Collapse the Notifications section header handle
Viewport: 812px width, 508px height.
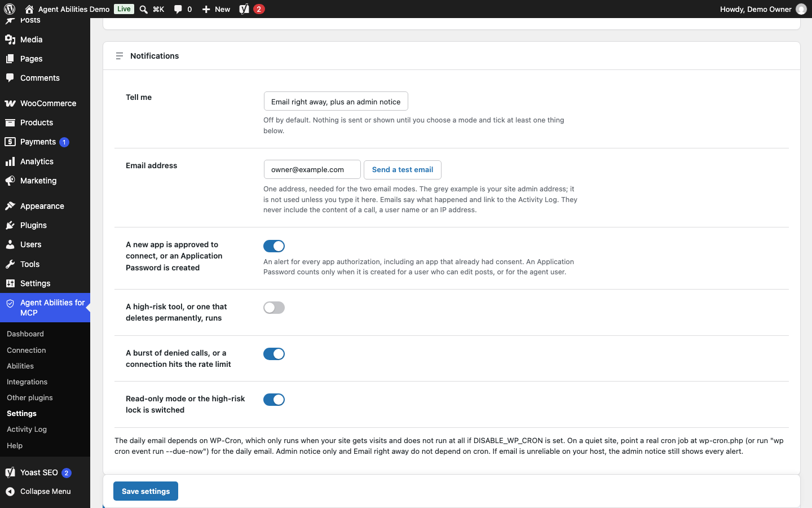tap(120, 56)
